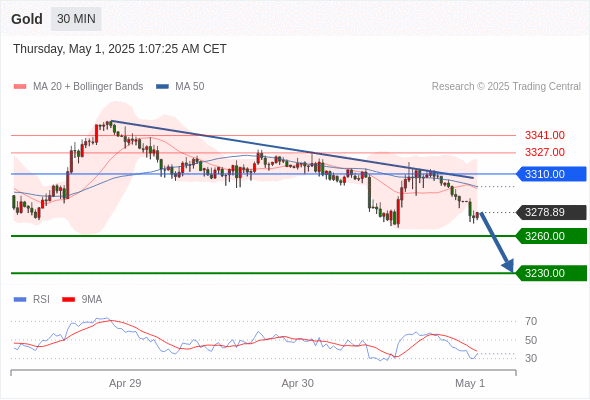Select the 3260.00 support price tag

(x=551, y=236)
